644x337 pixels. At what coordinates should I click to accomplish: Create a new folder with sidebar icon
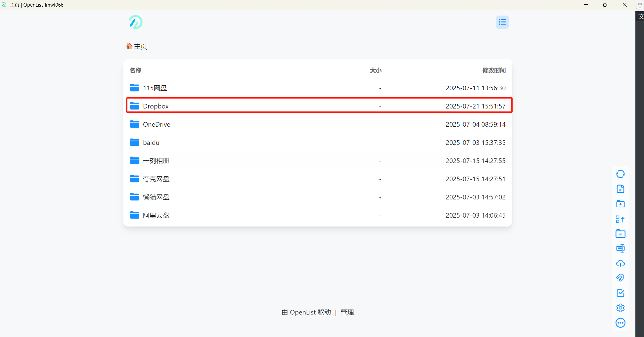pos(621,204)
